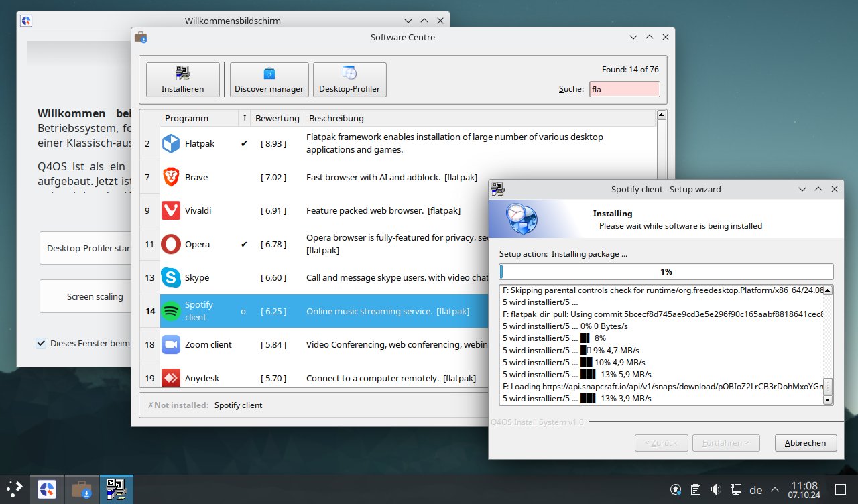858x504 pixels.
Task: Sort by the Bewertung column header
Action: 278,118
